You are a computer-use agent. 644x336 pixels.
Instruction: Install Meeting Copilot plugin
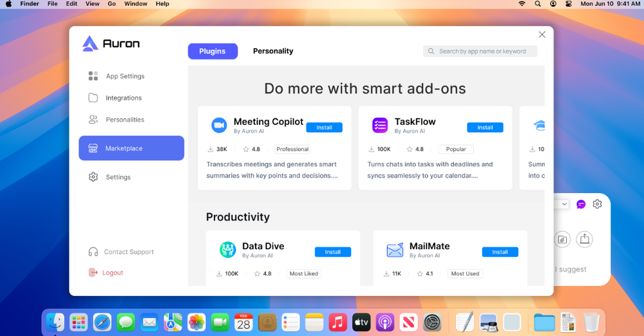pyautogui.click(x=324, y=127)
